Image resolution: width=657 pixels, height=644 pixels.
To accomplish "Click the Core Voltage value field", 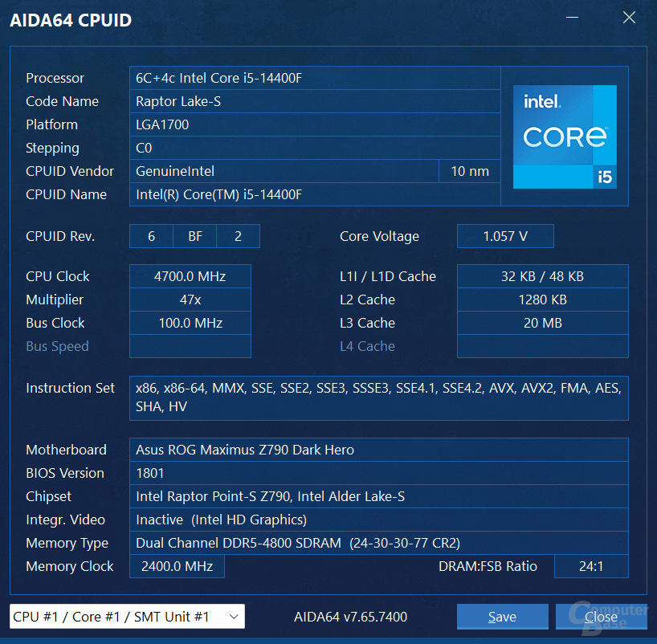I will point(504,236).
